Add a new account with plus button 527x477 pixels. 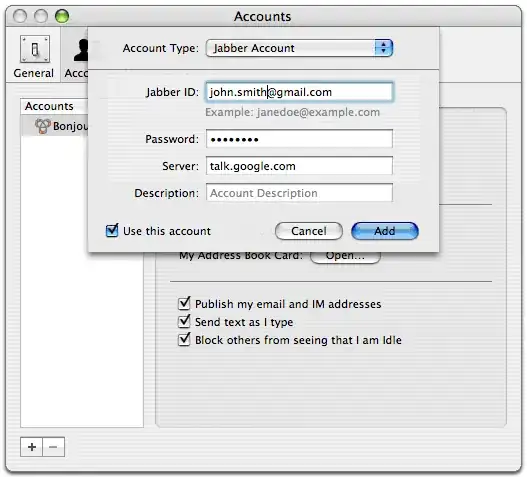click(x=32, y=447)
